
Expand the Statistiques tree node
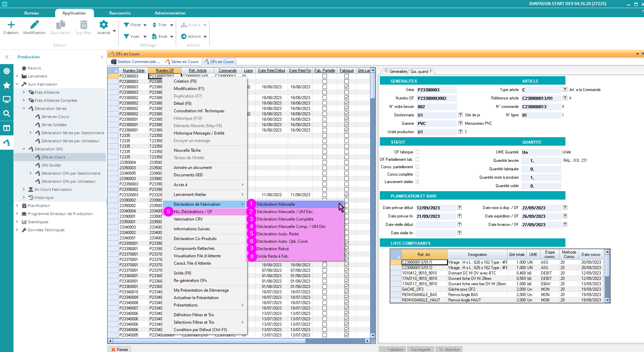(x=17, y=222)
